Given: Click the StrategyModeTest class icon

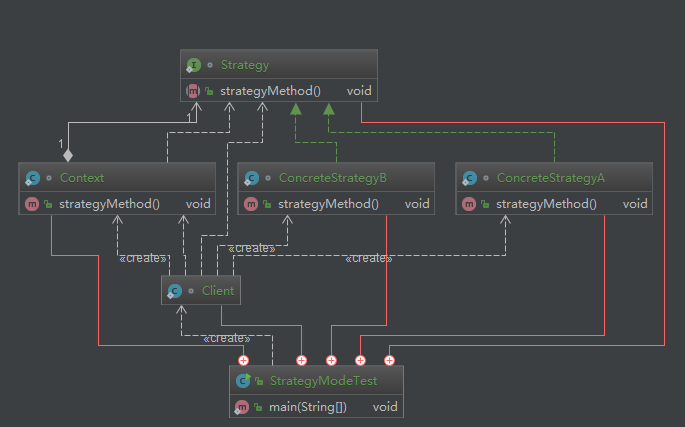Looking at the screenshot, I should point(243,381).
